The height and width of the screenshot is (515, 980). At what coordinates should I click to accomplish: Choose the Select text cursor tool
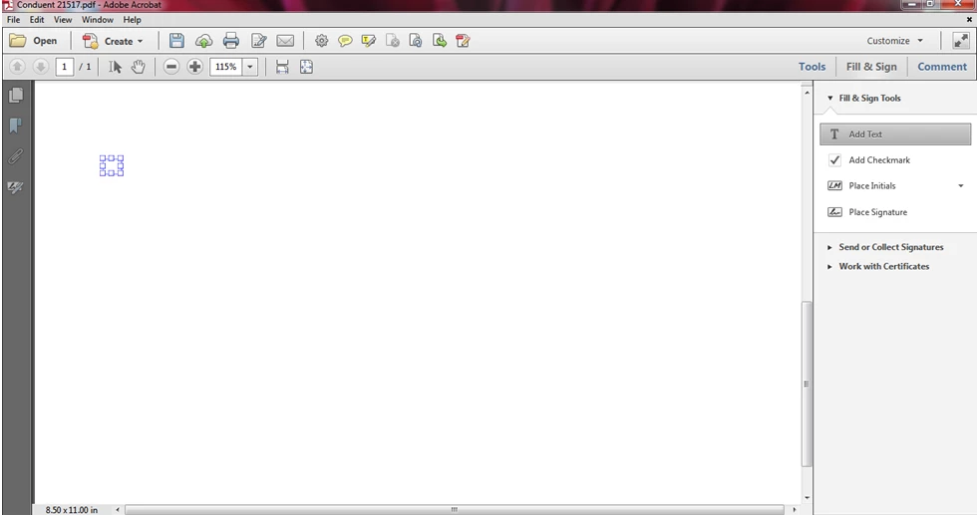(115, 67)
